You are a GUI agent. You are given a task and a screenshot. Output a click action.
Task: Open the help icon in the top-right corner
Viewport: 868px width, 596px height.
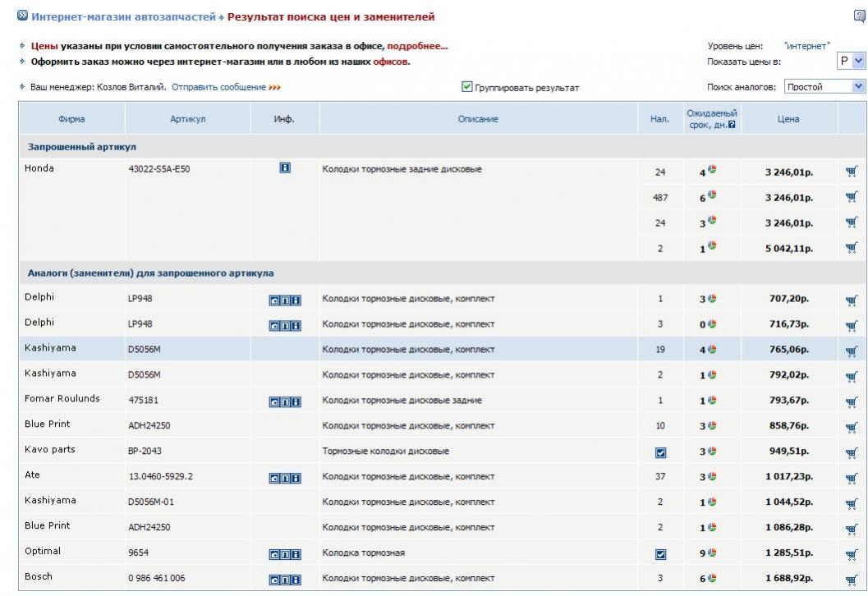(860, 16)
